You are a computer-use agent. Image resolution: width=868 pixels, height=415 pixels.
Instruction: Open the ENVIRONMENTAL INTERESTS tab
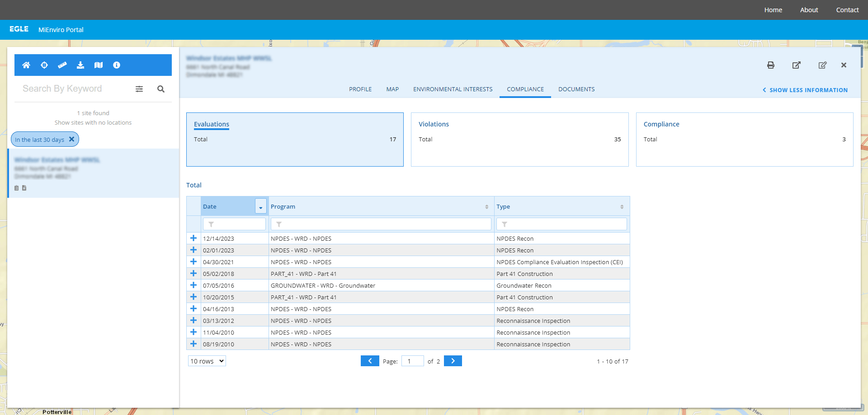tap(453, 89)
